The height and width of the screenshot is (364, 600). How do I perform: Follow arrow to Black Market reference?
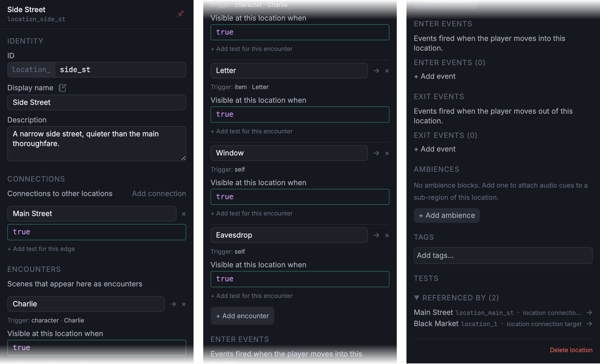589,324
